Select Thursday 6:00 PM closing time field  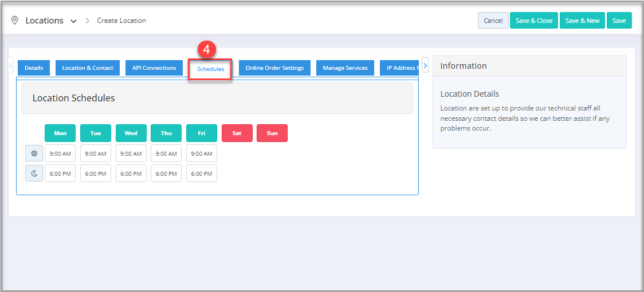point(166,173)
